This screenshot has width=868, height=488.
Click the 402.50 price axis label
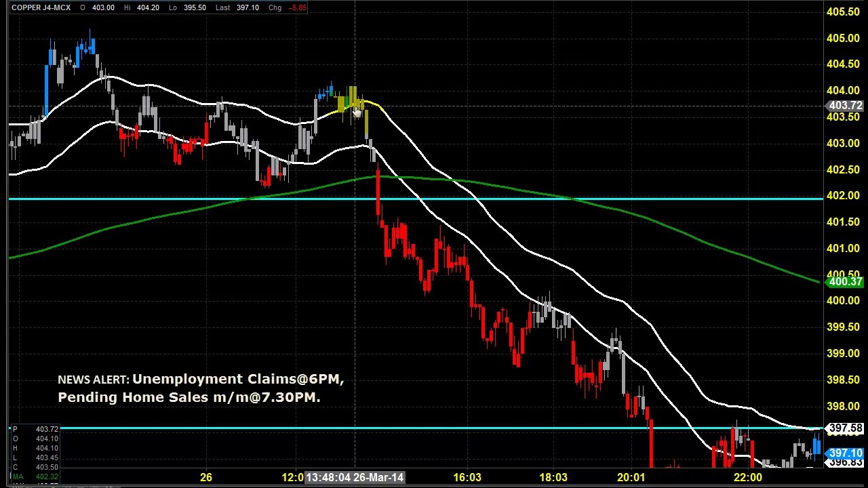(x=843, y=169)
